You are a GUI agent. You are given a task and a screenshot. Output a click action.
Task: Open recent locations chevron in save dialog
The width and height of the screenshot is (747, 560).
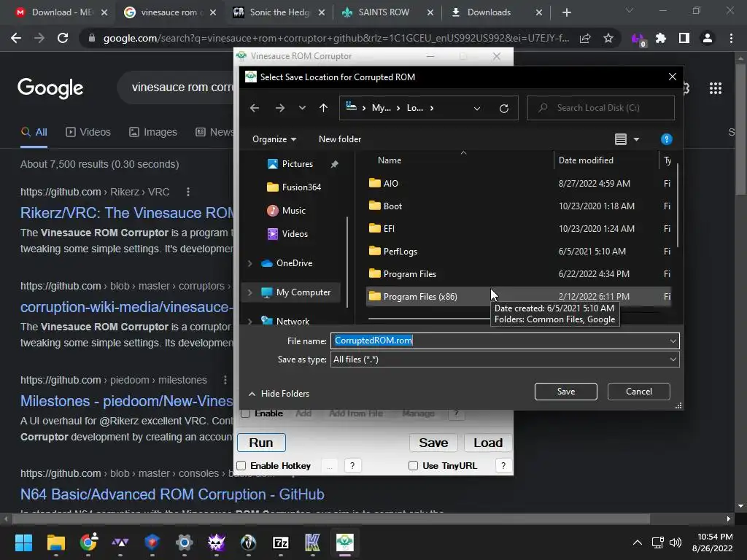pyautogui.click(x=302, y=108)
